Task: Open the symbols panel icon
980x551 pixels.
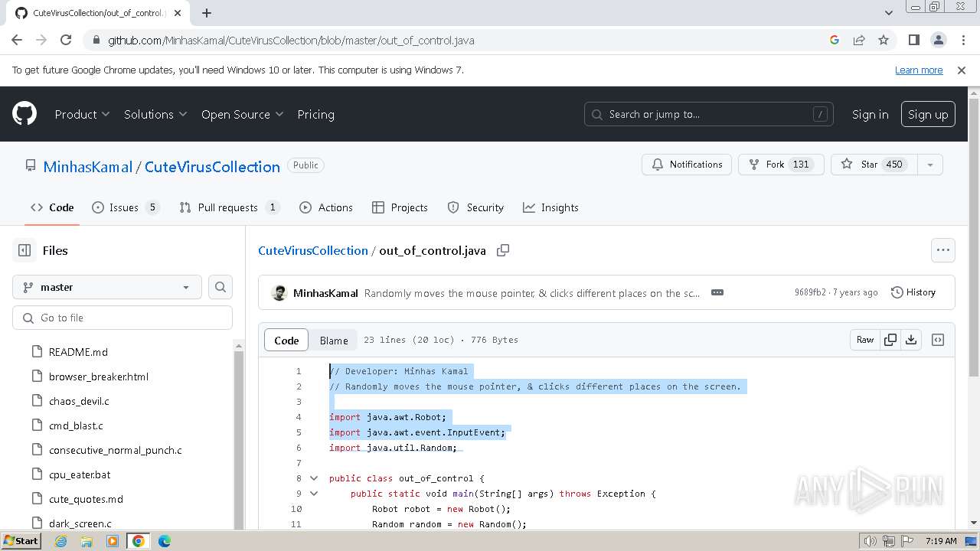Action: (938, 340)
